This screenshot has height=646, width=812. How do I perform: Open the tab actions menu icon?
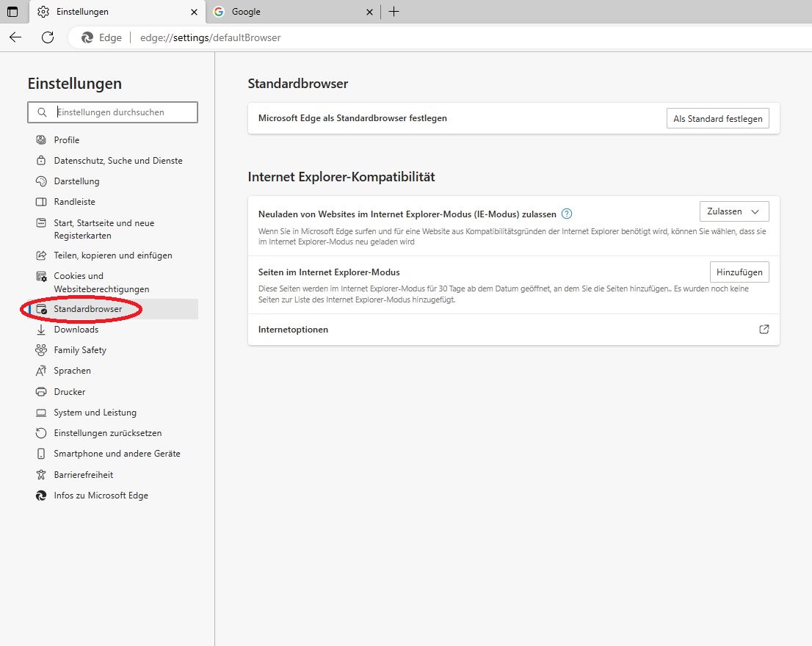click(12, 12)
